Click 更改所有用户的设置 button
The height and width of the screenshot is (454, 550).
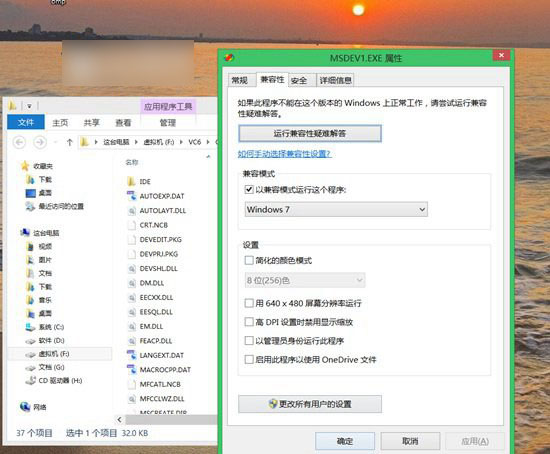click(310, 404)
